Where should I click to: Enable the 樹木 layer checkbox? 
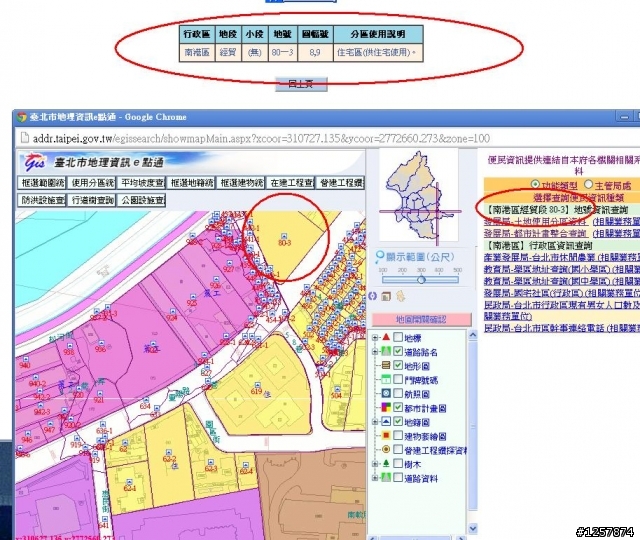click(398, 464)
